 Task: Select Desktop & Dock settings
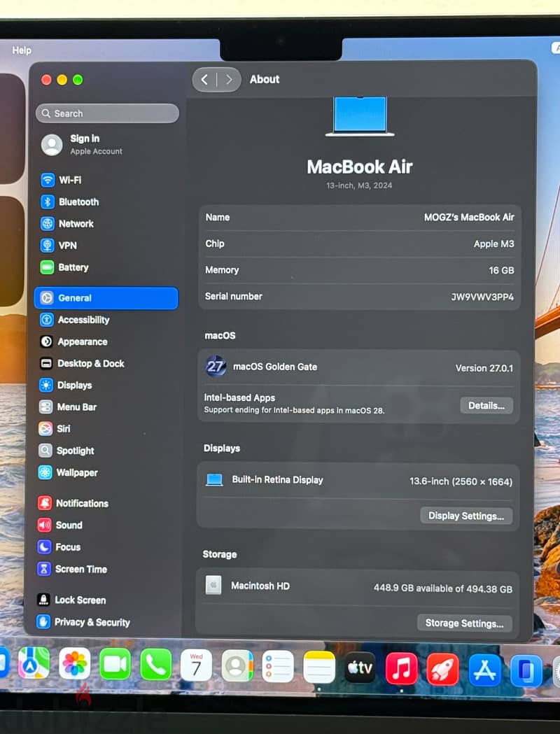click(x=82, y=363)
